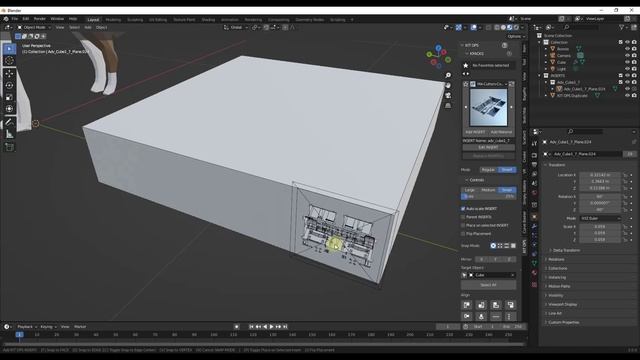The image size is (640, 360).
Task: Click the navigation gizmo axes
Action: [x=439, y=56]
